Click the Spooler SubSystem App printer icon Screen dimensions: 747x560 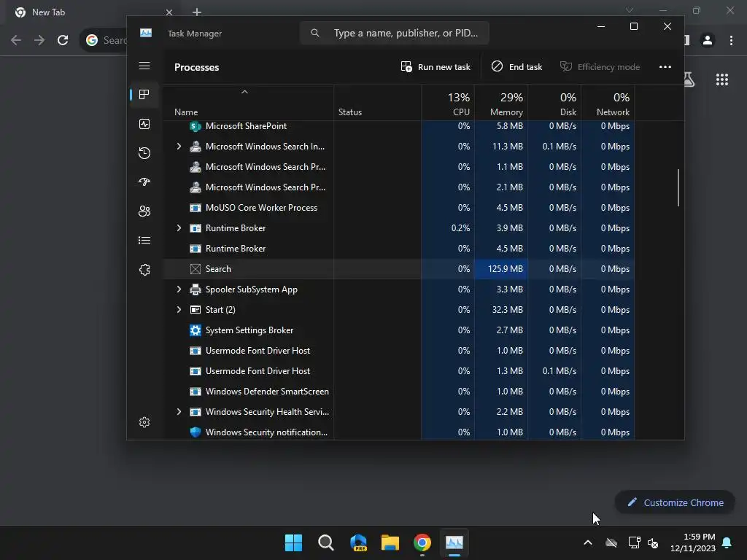(196, 289)
